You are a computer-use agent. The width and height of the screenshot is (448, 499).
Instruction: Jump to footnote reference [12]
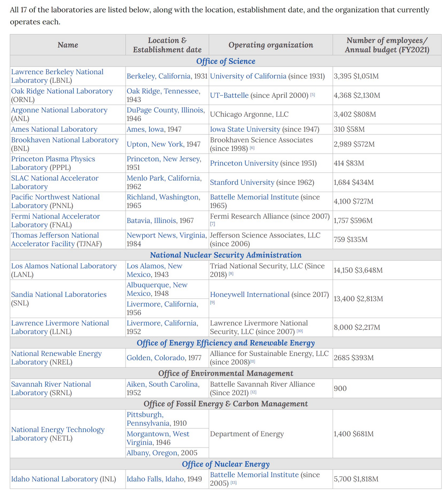pos(253,392)
